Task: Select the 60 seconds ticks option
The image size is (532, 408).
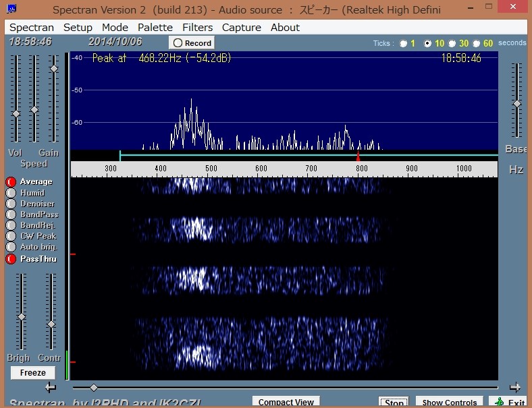Action: 477,43
